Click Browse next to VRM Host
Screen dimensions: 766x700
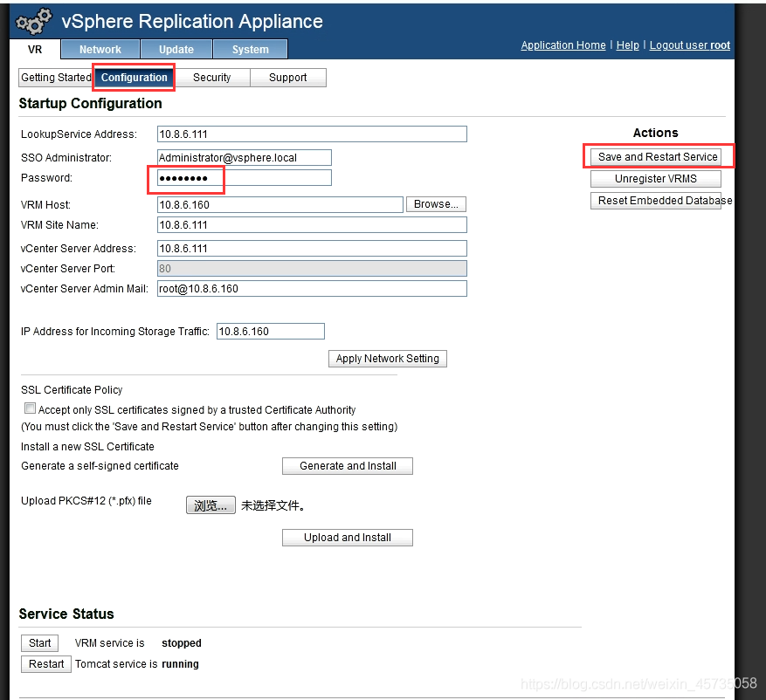point(436,204)
